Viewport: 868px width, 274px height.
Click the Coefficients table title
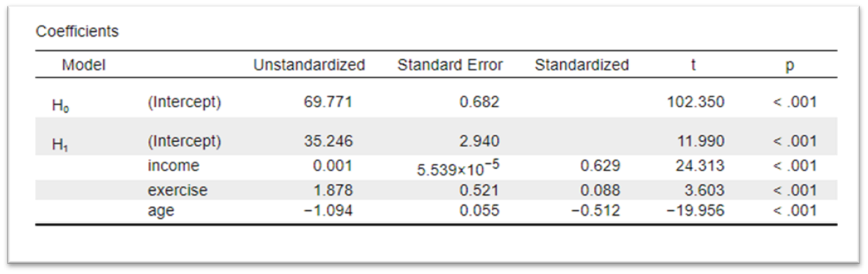77,32
